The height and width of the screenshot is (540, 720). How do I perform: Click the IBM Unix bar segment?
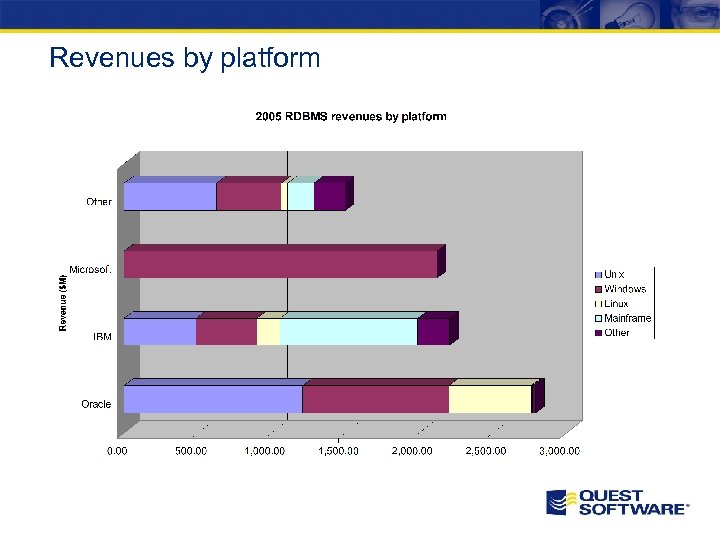point(160,332)
